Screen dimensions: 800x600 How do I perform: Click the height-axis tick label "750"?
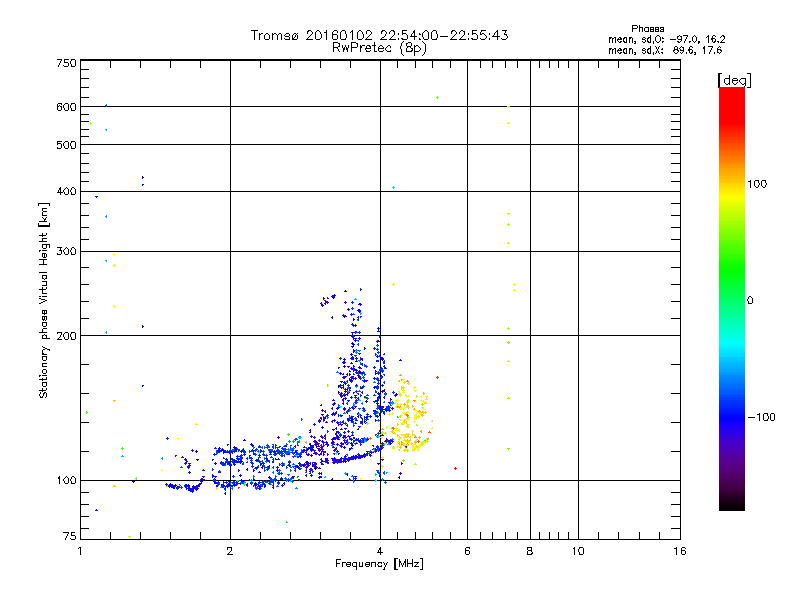coord(66,63)
